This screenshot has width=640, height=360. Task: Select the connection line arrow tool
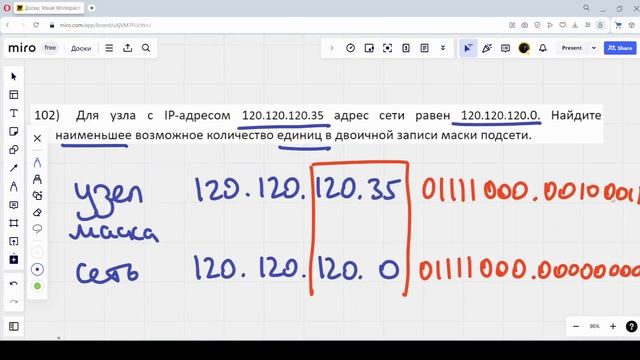(x=13, y=168)
